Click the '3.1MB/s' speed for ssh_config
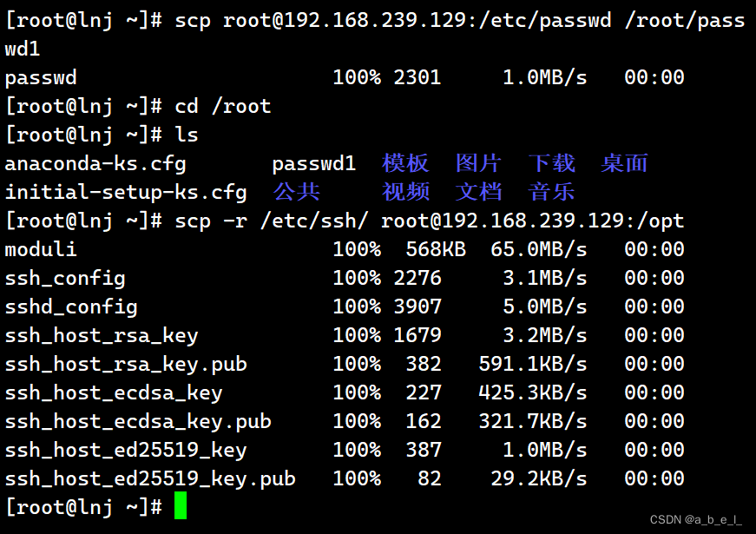 pos(545,278)
